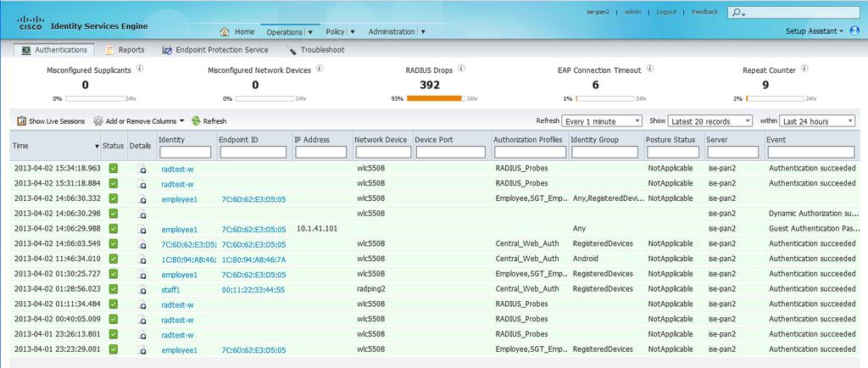Viewport: 868px width, 368px height.
Task: Click the radping2 network device cell
Action: 371,289
